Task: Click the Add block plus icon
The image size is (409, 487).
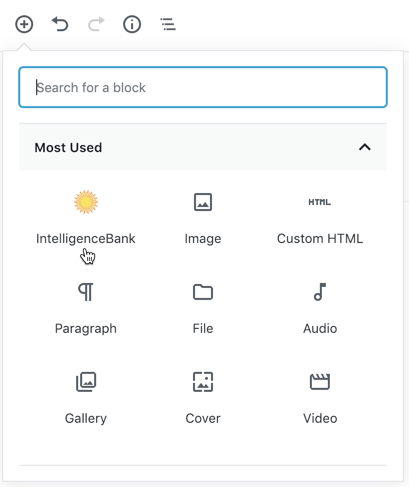Action: 24,24
